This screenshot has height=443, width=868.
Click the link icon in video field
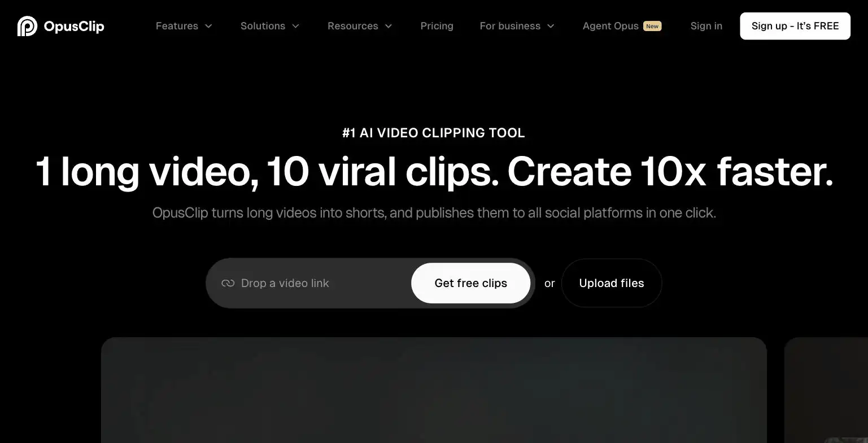228,283
